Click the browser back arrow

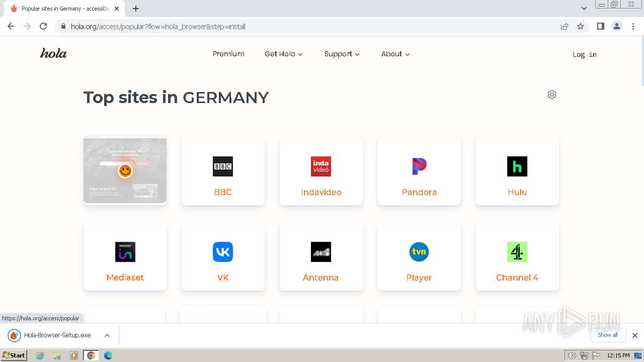tap(11, 26)
